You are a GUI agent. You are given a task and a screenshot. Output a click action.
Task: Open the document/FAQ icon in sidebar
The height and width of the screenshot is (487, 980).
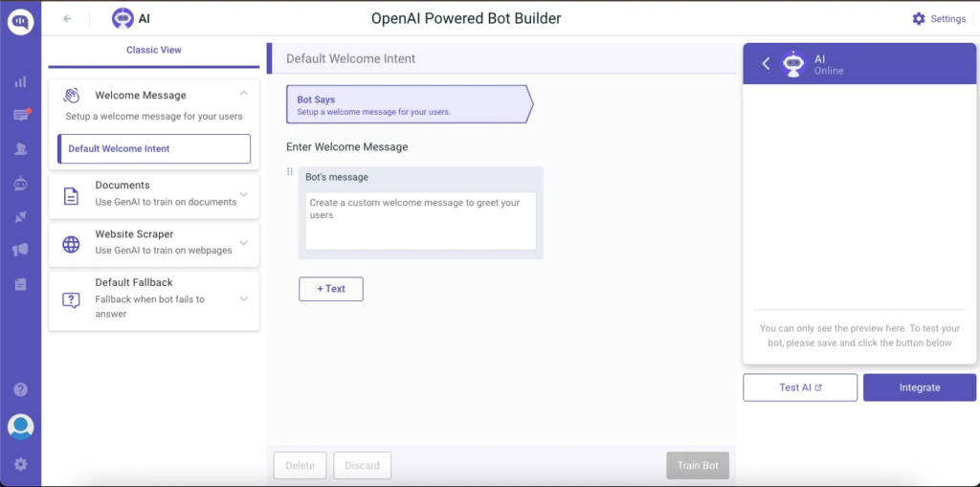coord(21,284)
